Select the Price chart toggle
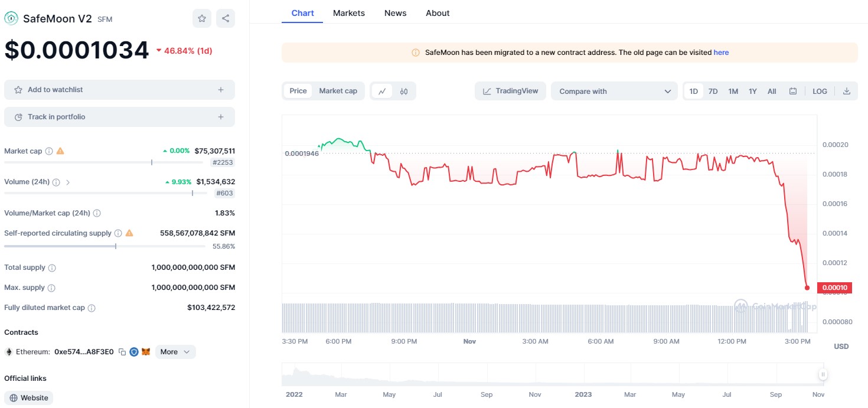The image size is (868, 408). (x=298, y=91)
